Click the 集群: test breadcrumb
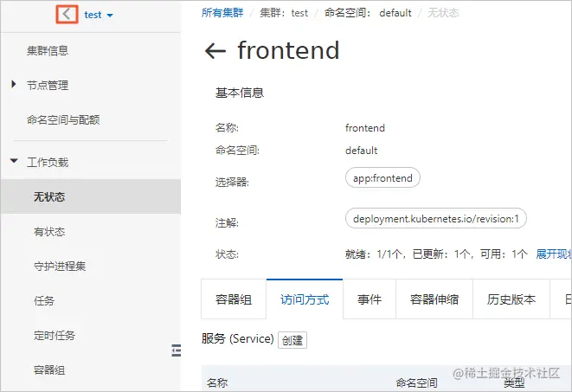This screenshot has width=572, height=392. pos(284,13)
